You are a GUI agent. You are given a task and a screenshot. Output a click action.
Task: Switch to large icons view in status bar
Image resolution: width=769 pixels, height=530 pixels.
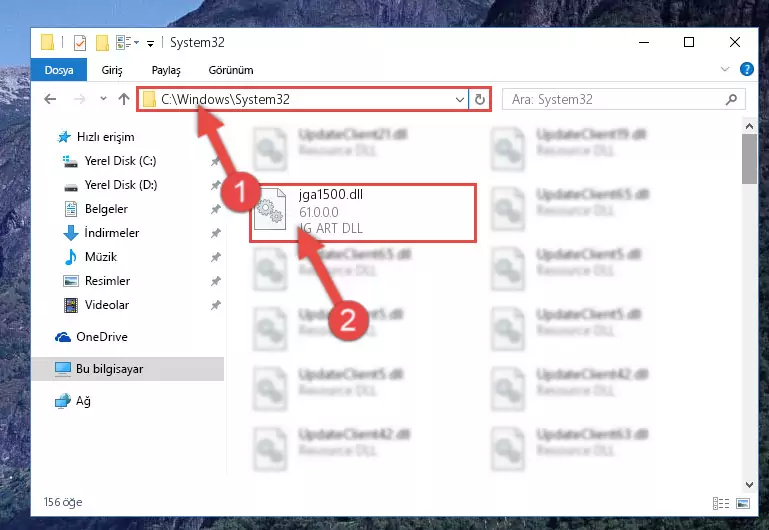click(x=743, y=503)
